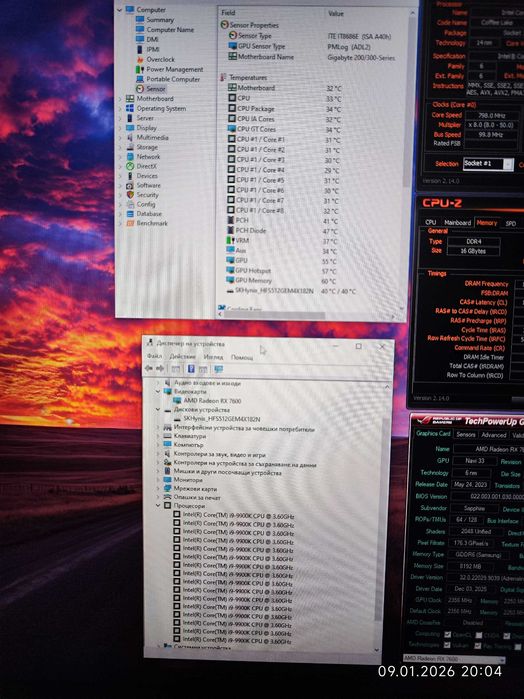Click the Network icon in AIDA64 tree
The image size is (524, 699).
(130, 156)
